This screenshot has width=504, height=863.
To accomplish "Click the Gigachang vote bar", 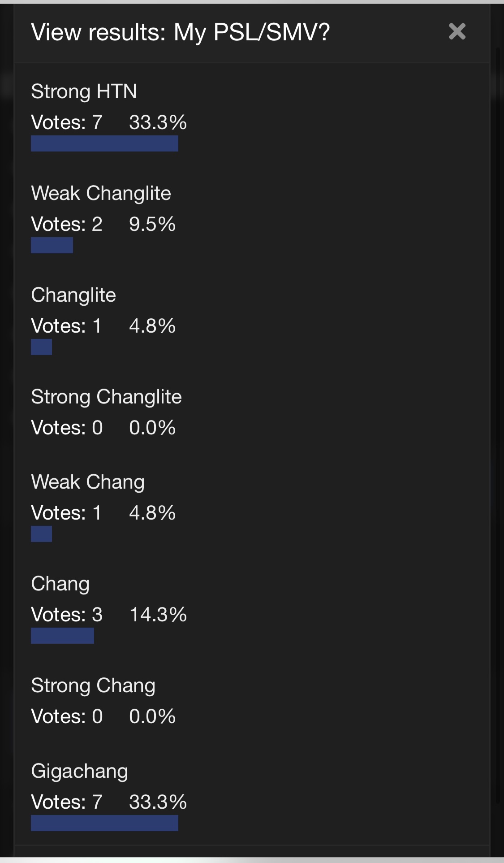I will [104, 823].
